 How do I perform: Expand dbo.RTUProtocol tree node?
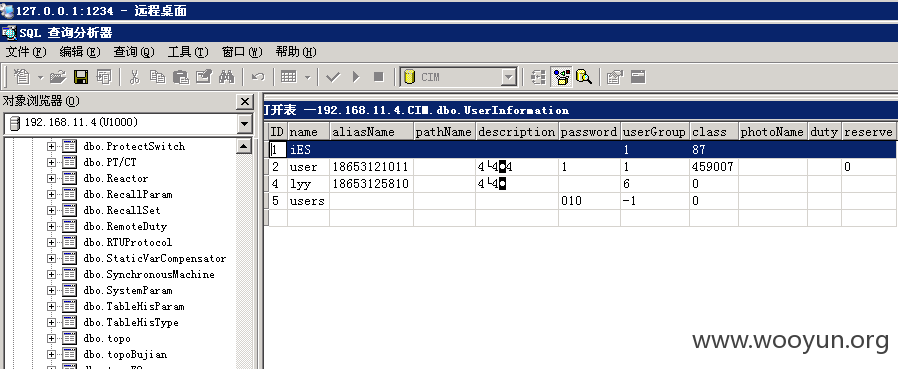[x=52, y=242]
